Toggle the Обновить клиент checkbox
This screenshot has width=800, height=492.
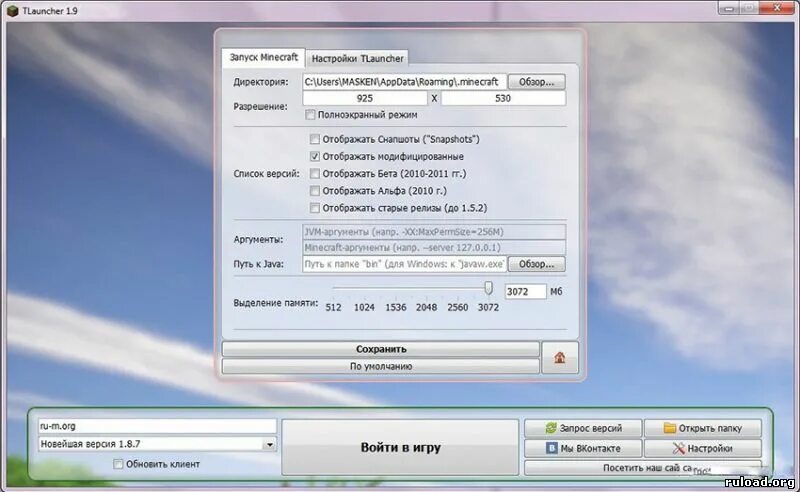pos(118,464)
